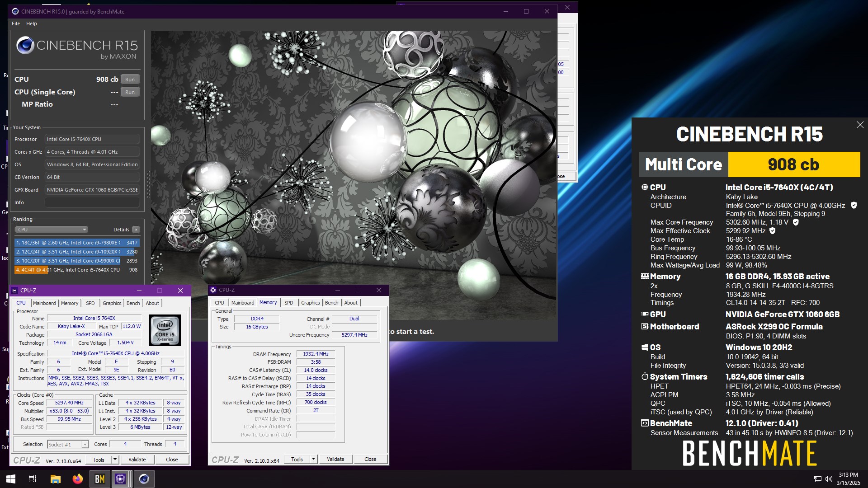
Task: Click Core Speed value 5297.40 MHz
Action: 69,403
